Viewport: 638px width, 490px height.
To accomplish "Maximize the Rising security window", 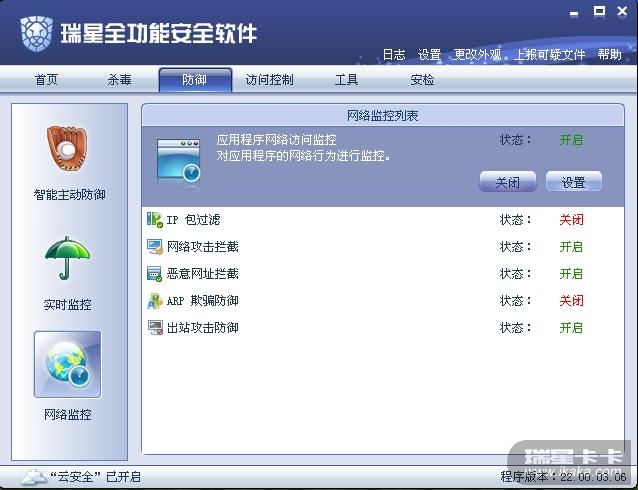I will 599,11.
